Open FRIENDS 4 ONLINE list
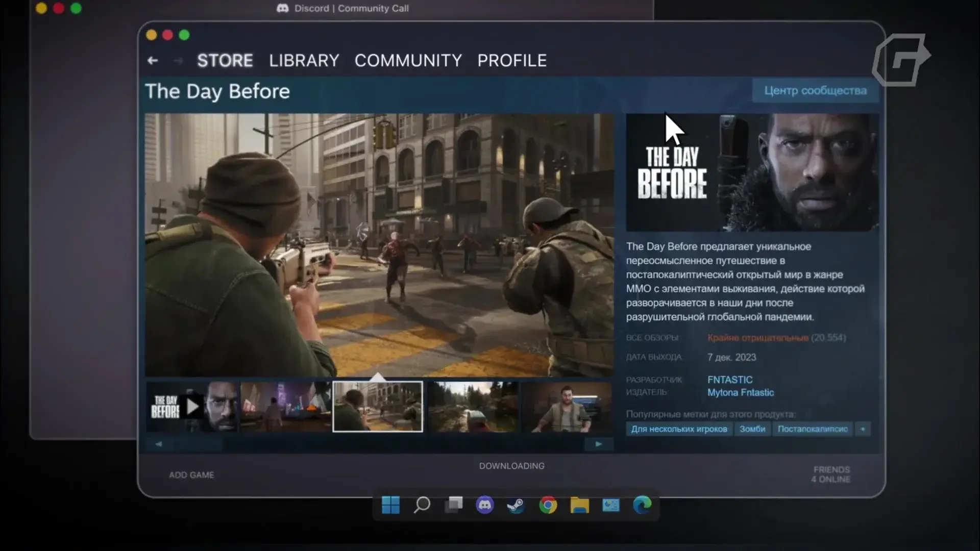The width and height of the screenshot is (980, 551). click(x=831, y=474)
